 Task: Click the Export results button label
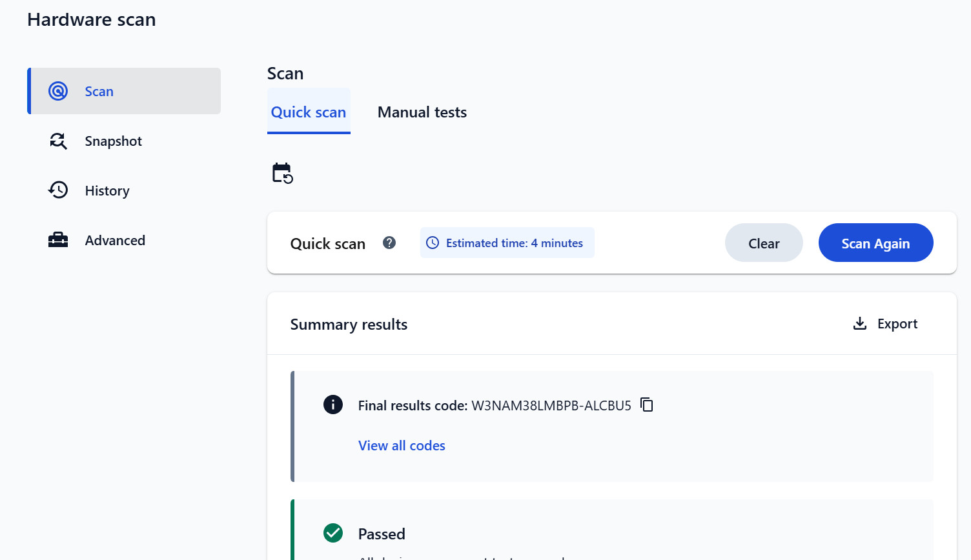coord(897,324)
